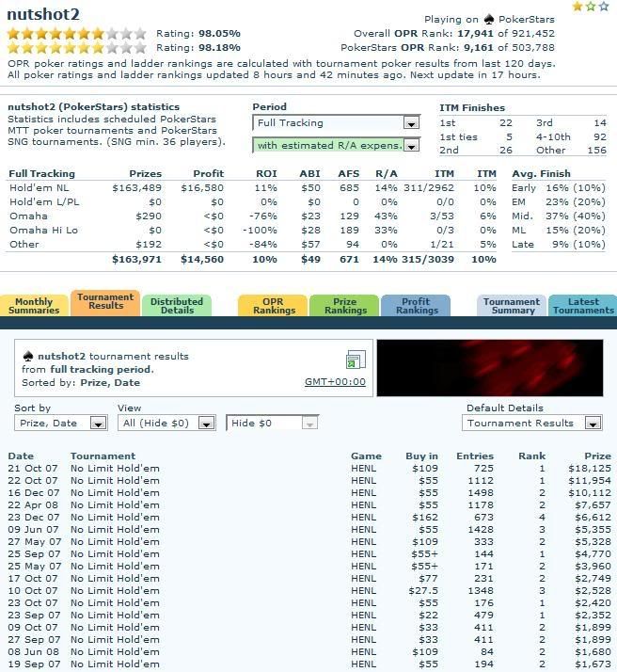Click the GMT+00:00 timezone link
Image resolution: width=617 pixels, height=672 pixels.
[x=335, y=382]
